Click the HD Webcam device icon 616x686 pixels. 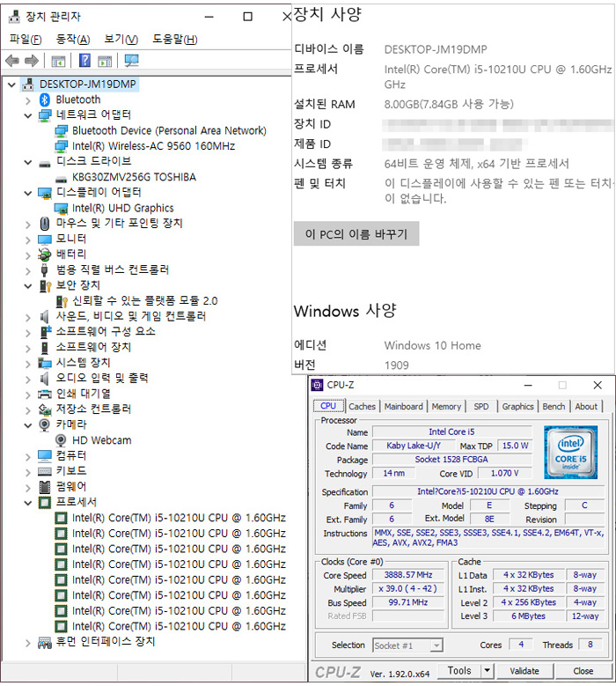coord(61,440)
